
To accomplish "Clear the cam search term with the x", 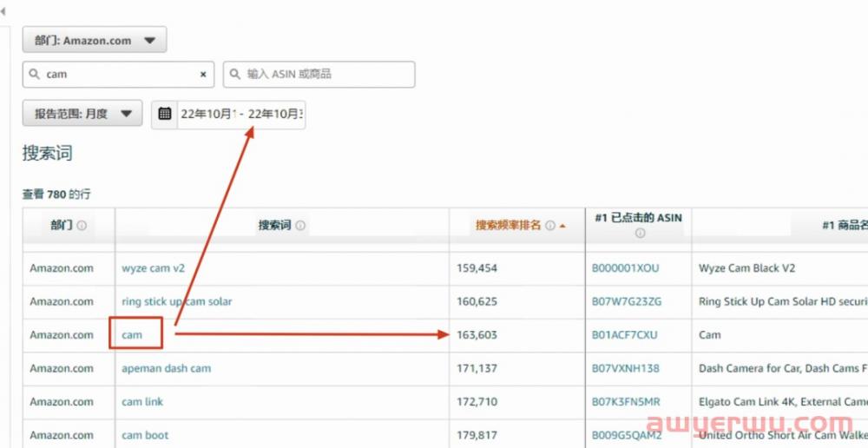I will [x=203, y=74].
